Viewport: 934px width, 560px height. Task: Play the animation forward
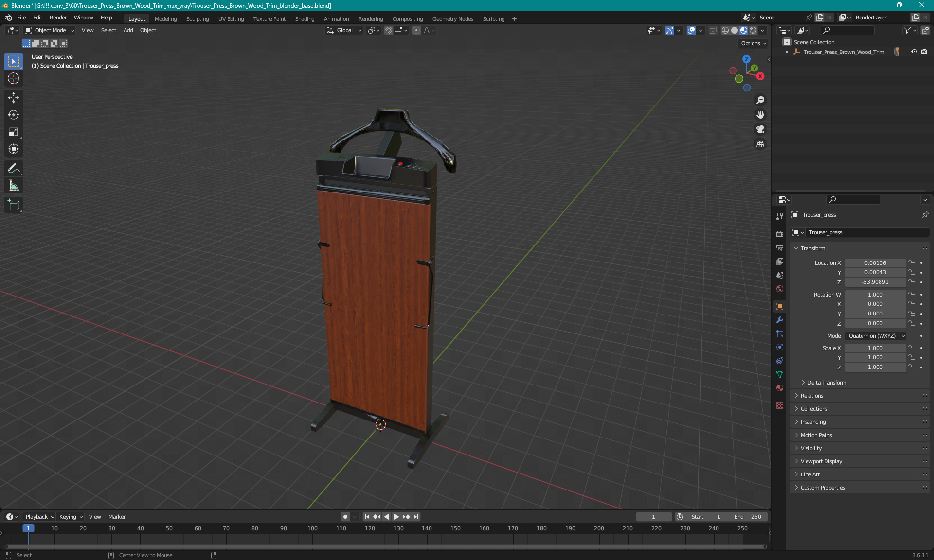(x=396, y=517)
